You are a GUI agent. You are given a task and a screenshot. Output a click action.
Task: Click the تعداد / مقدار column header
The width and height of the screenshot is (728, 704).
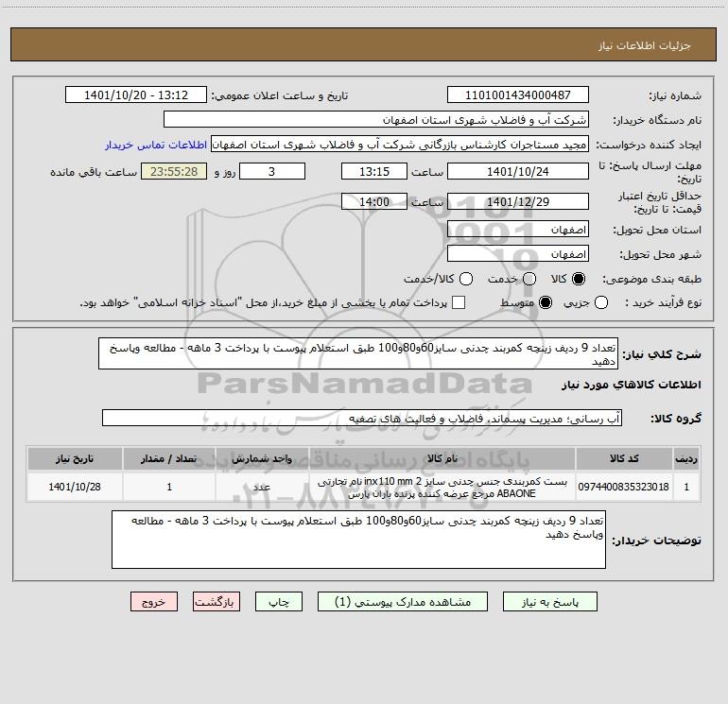pyautogui.click(x=169, y=458)
